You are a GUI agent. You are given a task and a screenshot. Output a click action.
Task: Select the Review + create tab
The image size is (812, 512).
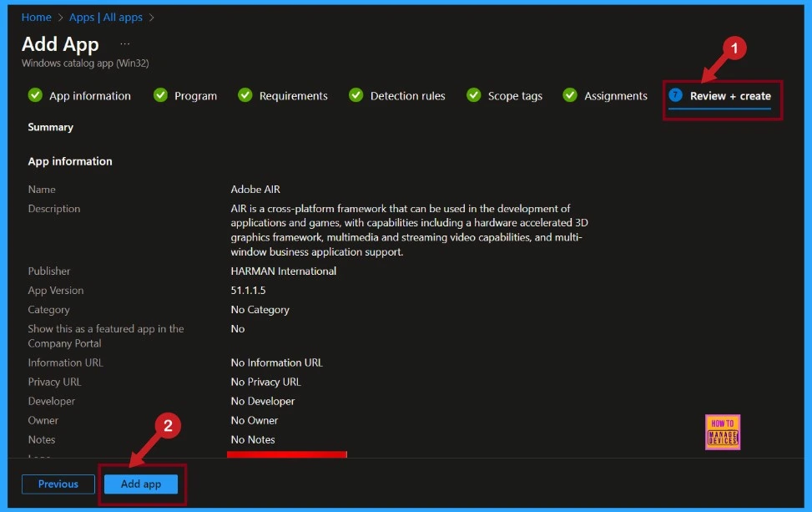coord(730,96)
